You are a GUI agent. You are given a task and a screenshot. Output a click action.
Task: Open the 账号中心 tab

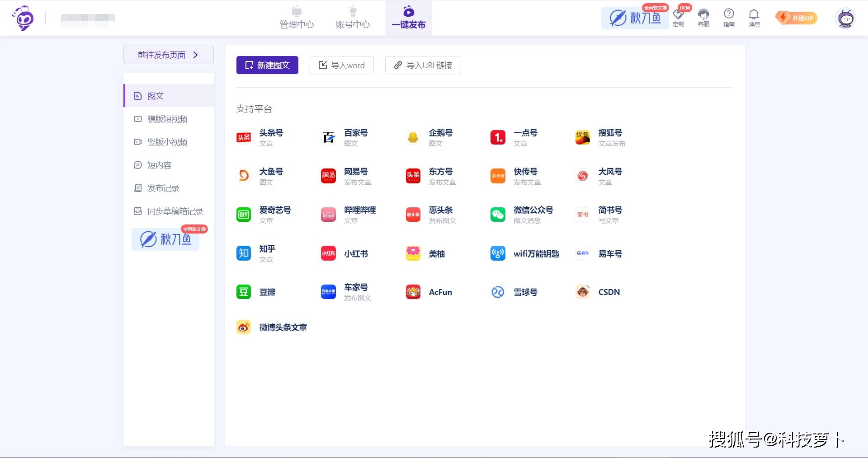[353, 18]
